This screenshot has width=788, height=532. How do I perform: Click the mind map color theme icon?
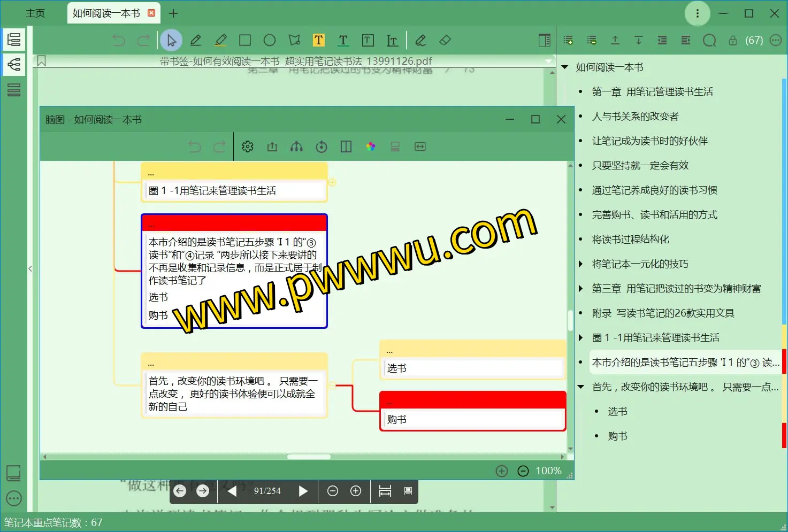371,147
